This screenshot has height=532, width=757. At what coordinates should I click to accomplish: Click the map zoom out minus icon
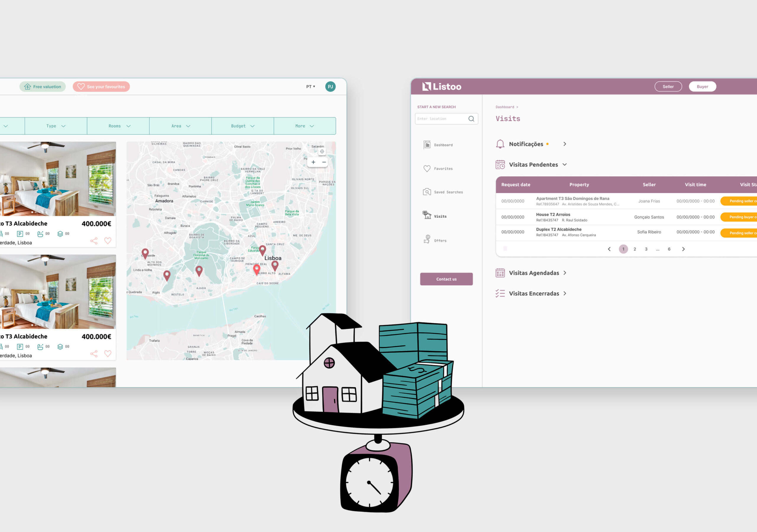pyautogui.click(x=324, y=162)
